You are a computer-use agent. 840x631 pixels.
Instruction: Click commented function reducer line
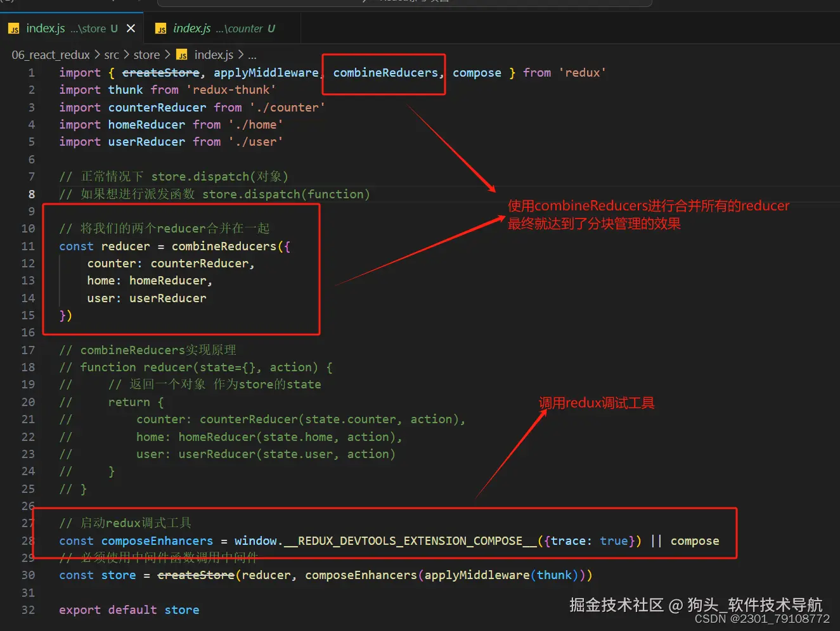coord(196,367)
